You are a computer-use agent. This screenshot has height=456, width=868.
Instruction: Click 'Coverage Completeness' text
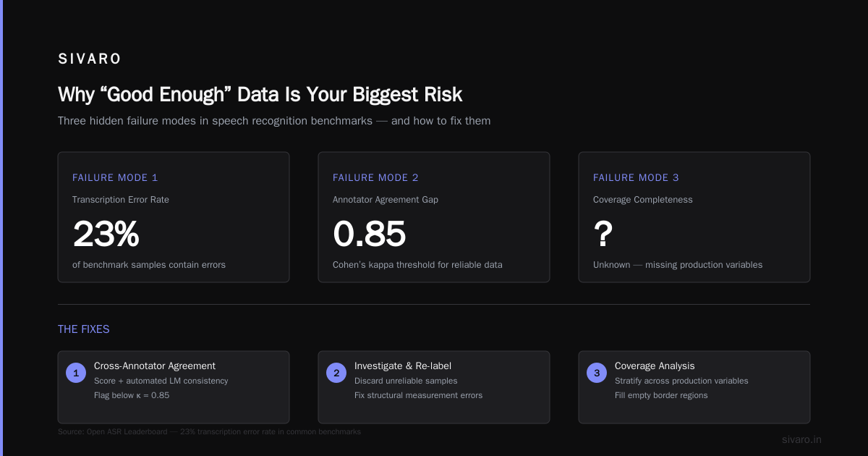point(643,199)
